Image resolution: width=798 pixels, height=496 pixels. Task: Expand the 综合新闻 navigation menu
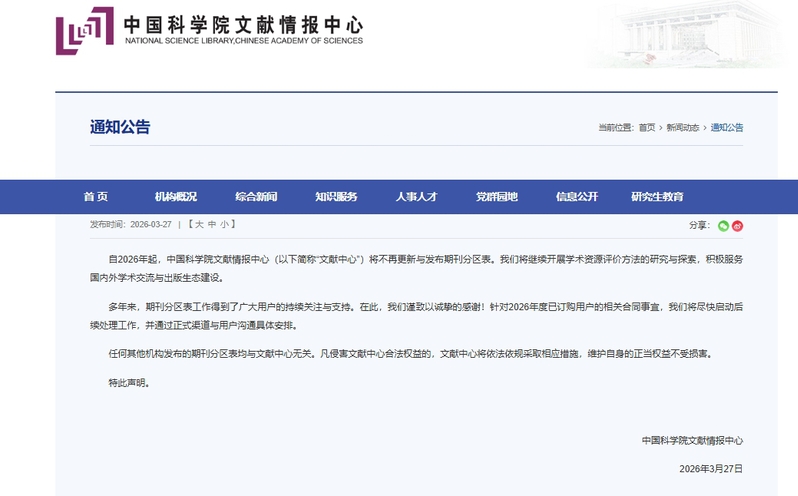(256, 197)
